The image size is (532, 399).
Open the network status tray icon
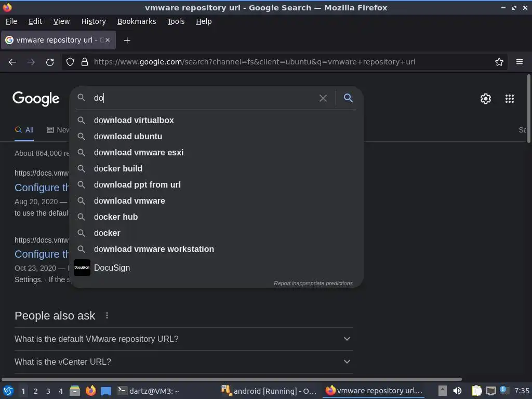[491, 391]
